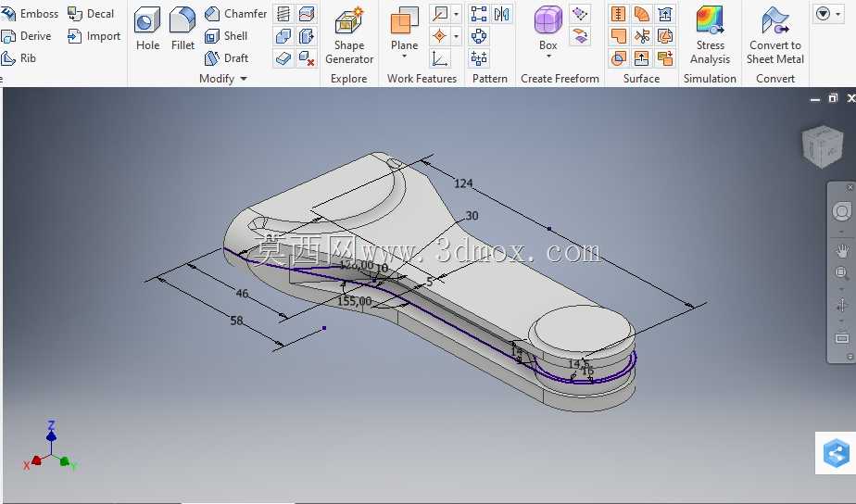Select the work Axis tool
The image size is (856, 504).
point(440,14)
